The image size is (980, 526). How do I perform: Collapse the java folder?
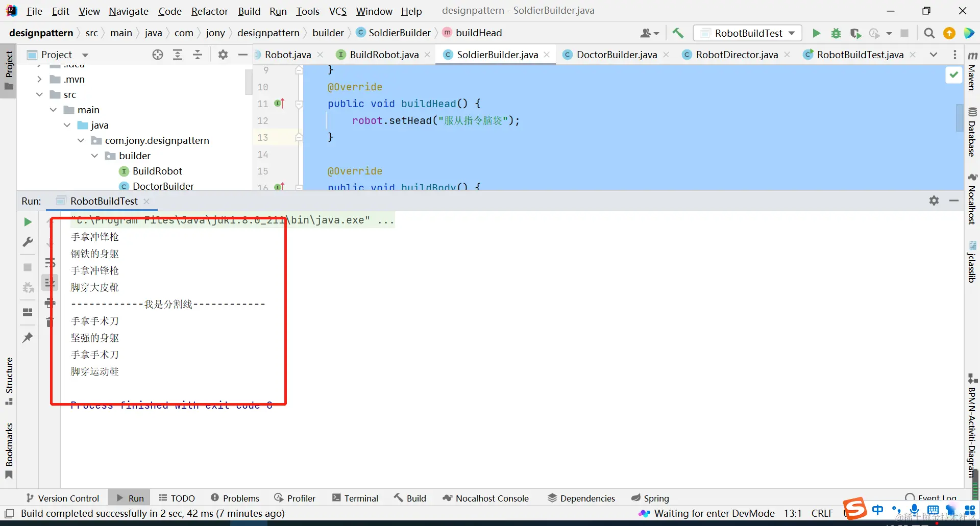(x=67, y=125)
